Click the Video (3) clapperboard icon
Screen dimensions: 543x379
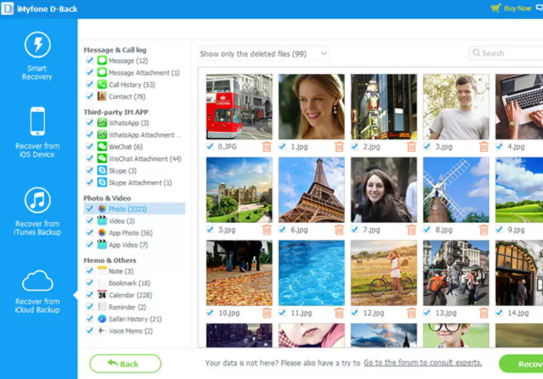click(102, 221)
